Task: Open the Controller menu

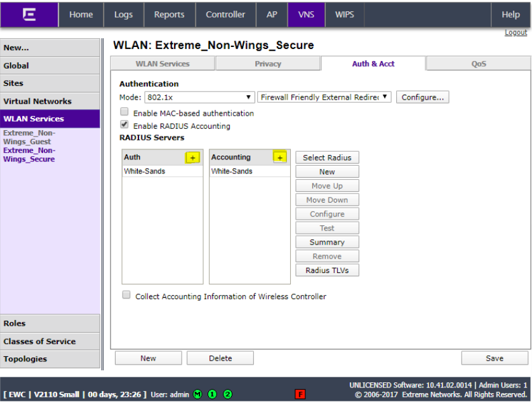Action: 225,15
